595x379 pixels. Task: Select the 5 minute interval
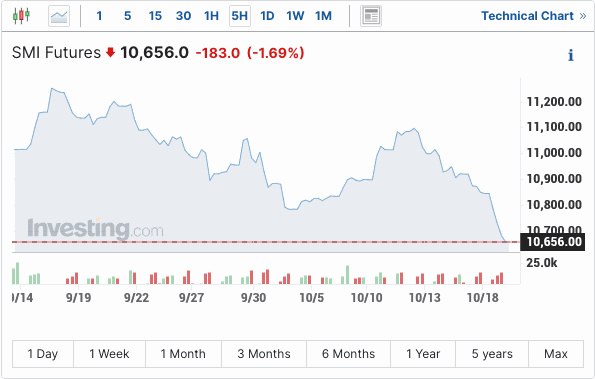[x=128, y=16]
